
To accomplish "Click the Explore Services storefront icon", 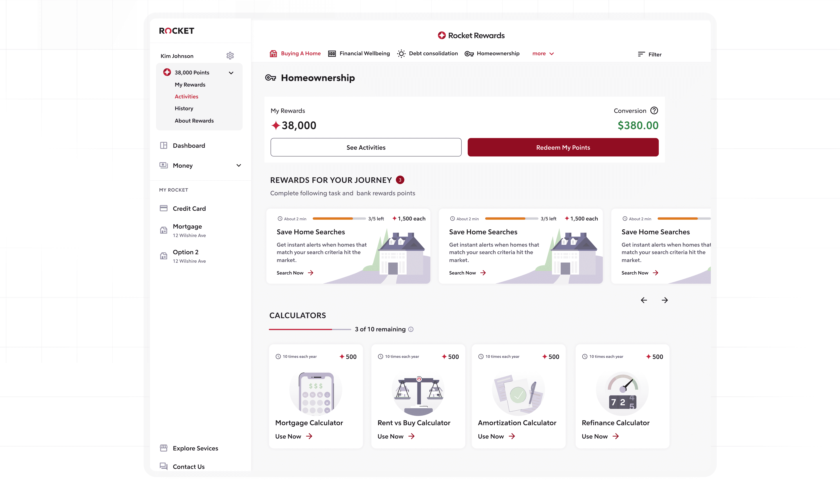I will 164,448.
